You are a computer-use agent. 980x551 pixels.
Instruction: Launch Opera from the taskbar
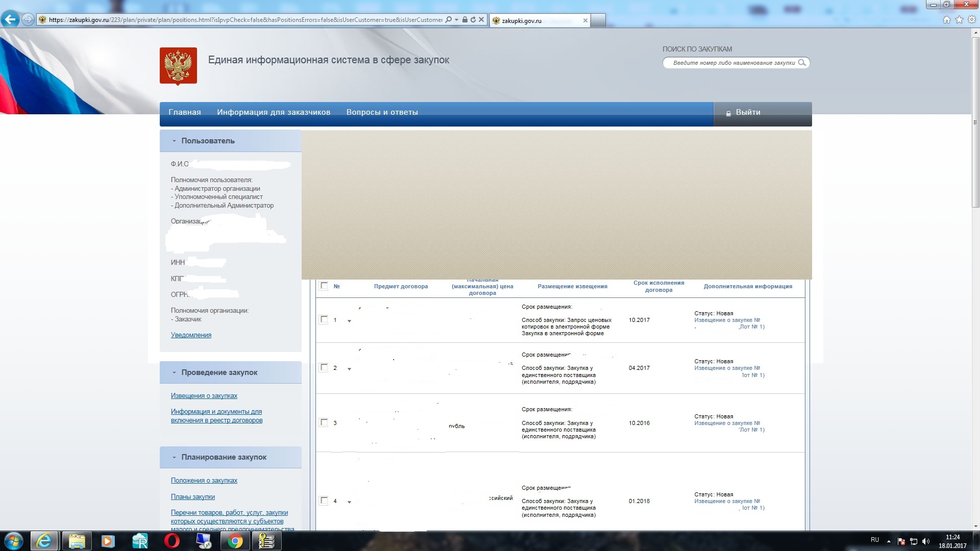tap(171, 541)
